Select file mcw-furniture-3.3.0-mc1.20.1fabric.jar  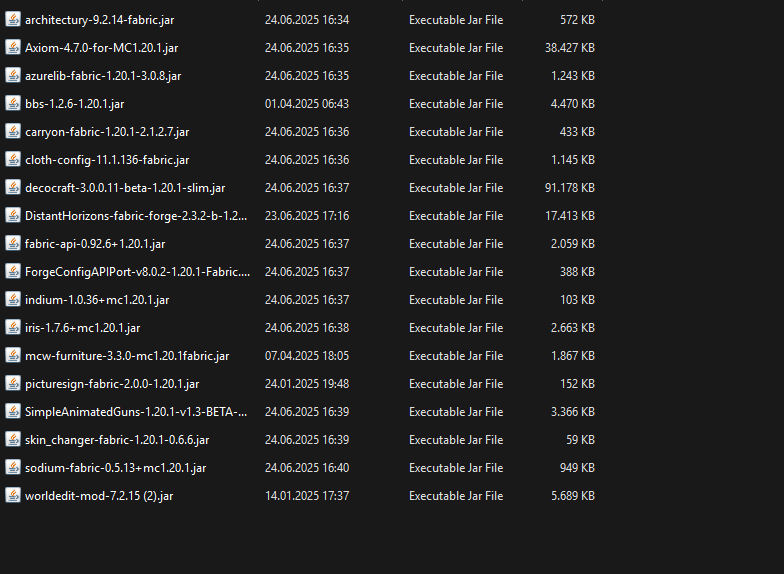(127, 356)
